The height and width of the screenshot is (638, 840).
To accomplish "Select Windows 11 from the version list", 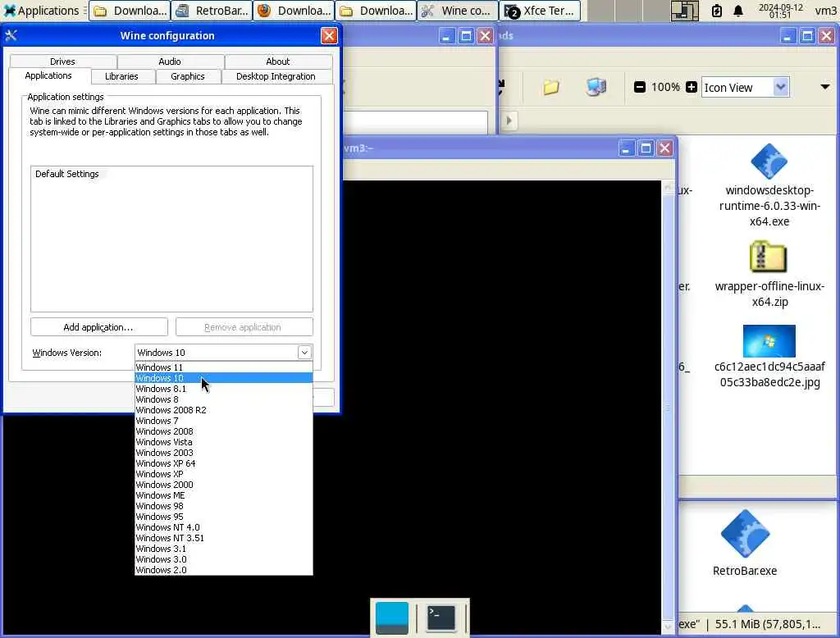I will click(x=223, y=367).
